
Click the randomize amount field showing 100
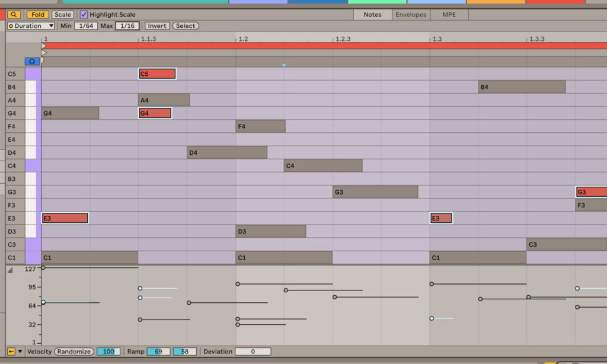(x=108, y=352)
